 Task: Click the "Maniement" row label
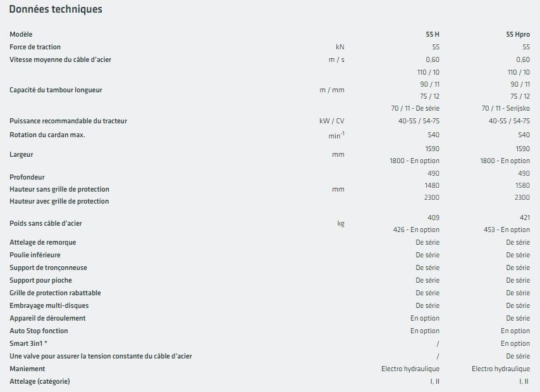(x=27, y=369)
